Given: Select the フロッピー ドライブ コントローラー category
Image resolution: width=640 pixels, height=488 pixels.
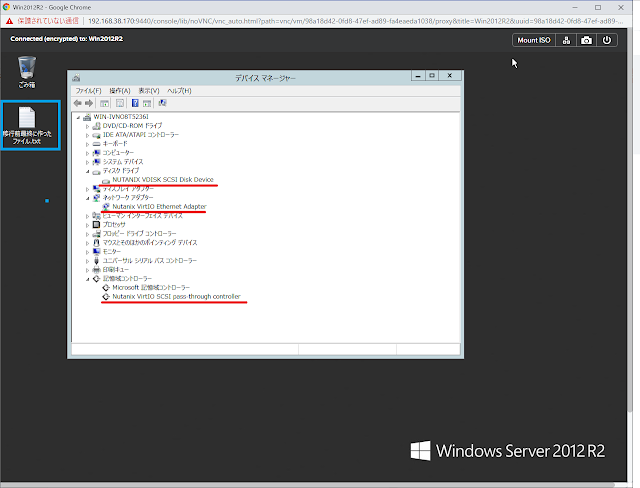Looking at the screenshot, I should click(x=139, y=233).
